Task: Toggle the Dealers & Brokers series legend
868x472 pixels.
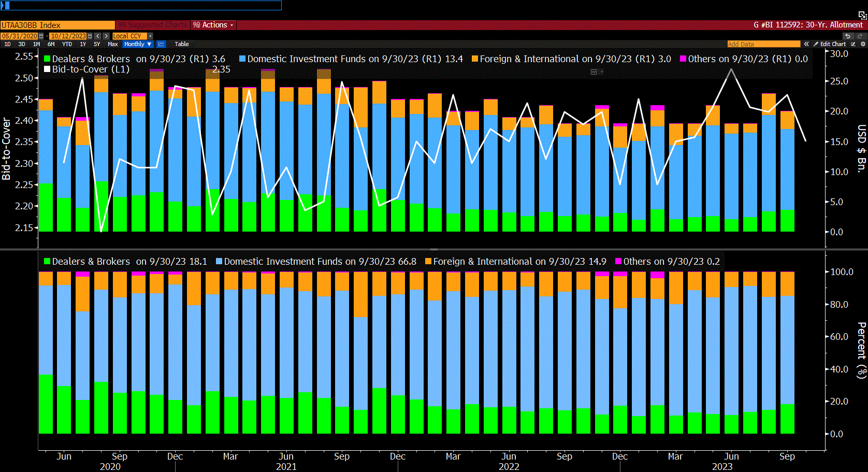Action: point(46,59)
